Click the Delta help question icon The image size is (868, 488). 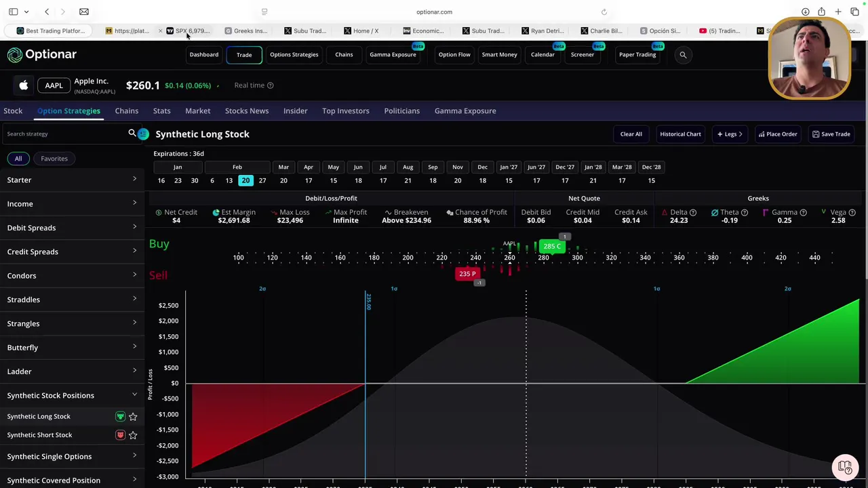click(x=693, y=213)
